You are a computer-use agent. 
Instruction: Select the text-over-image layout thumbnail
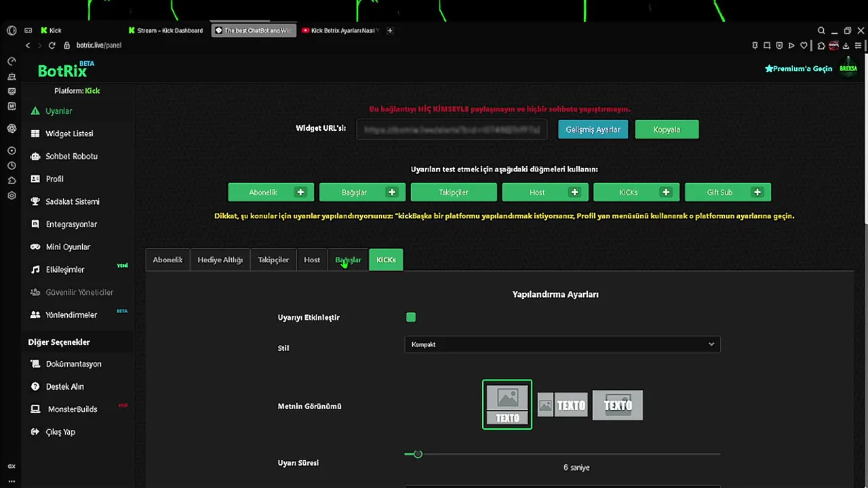coord(618,405)
